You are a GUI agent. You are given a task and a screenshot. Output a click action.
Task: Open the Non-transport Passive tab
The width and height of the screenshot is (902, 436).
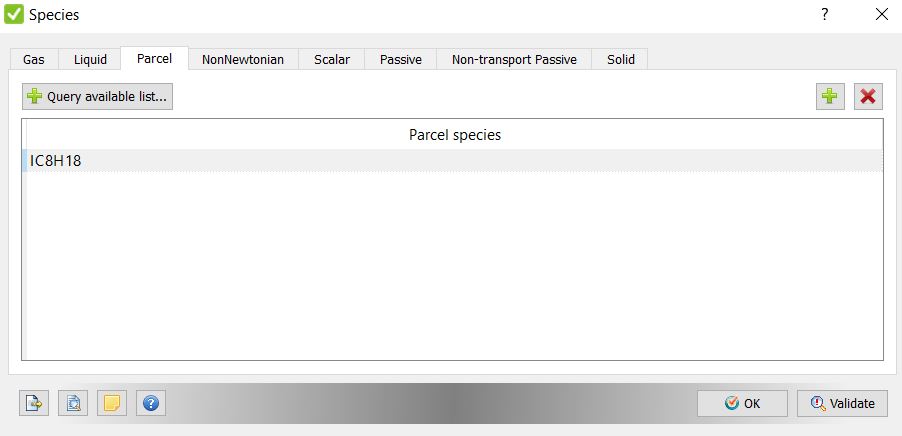(514, 59)
